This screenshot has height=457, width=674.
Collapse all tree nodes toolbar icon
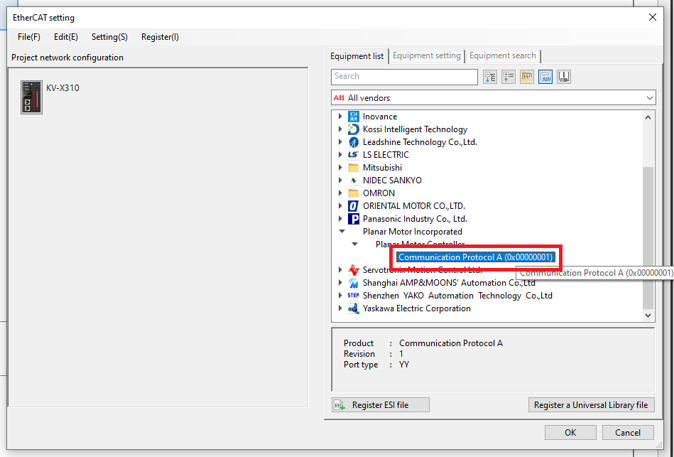point(509,77)
